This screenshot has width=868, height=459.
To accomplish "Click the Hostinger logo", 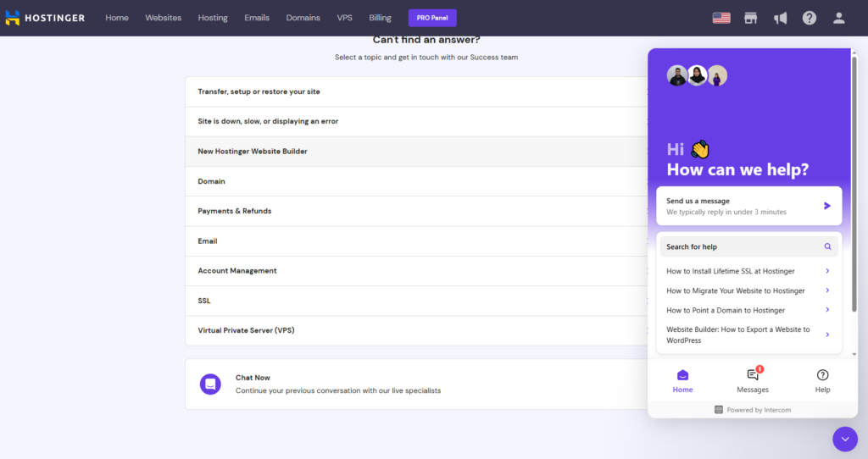I will [x=45, y=18].
